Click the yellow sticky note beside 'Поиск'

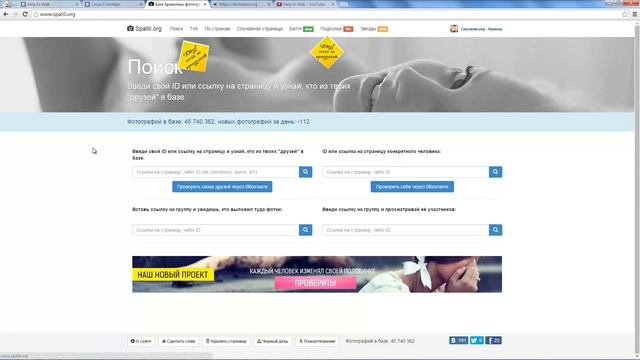(194, 56)
